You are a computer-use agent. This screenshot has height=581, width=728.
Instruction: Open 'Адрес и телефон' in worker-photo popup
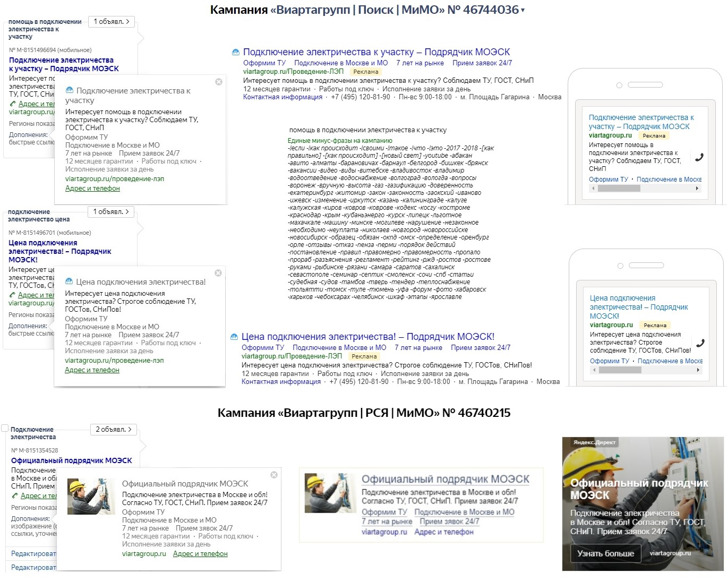200,554
